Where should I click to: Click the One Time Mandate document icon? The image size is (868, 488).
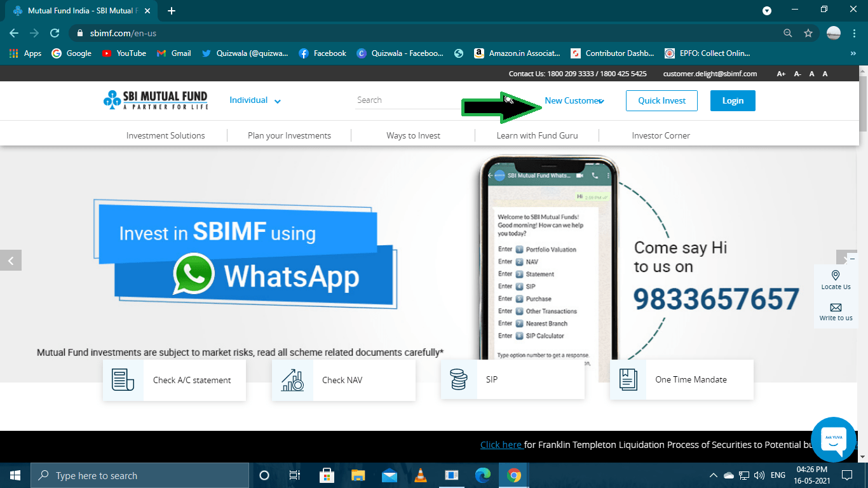pyautogui.click(x=628, y=379)
